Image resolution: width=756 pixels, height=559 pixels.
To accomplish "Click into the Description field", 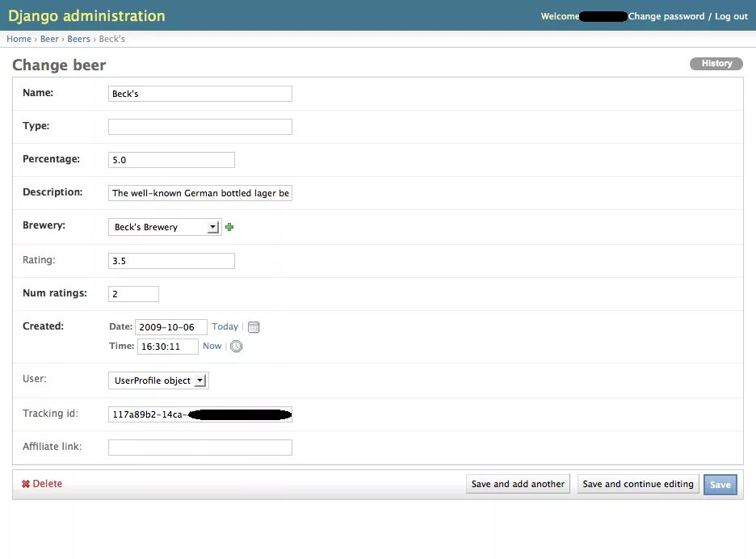I will click(x=200, y=193).
